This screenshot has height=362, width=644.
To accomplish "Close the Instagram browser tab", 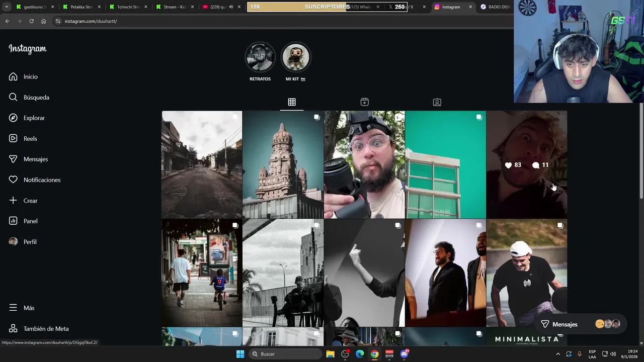I will point(470,7).
